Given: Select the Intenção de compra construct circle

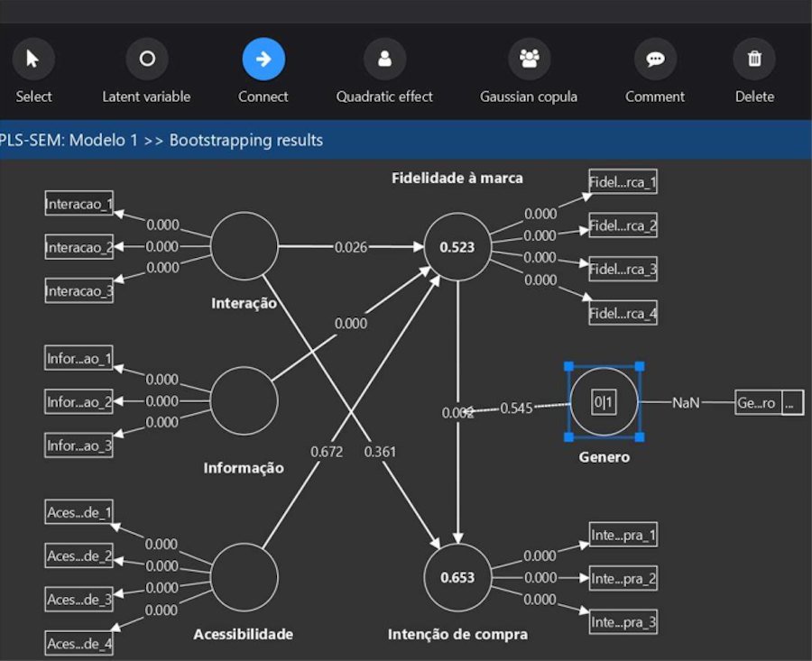Looking at the screenshot, I should tap(457, 577).
